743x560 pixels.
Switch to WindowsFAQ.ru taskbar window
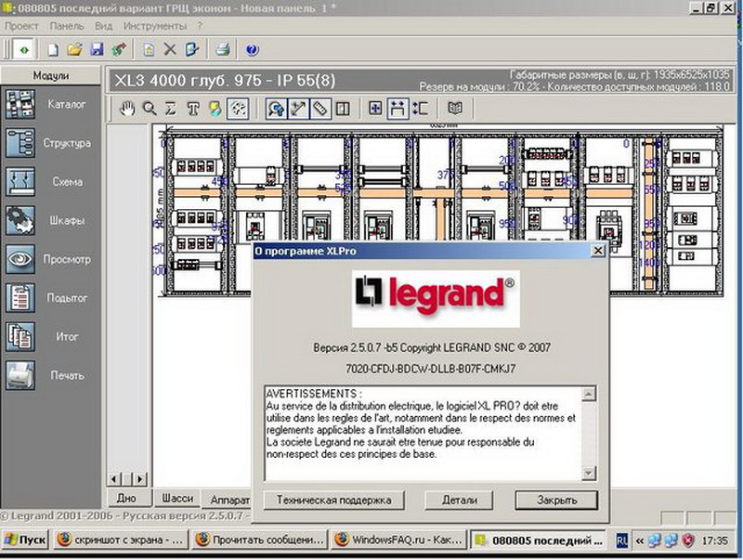[x=398, y=540]
